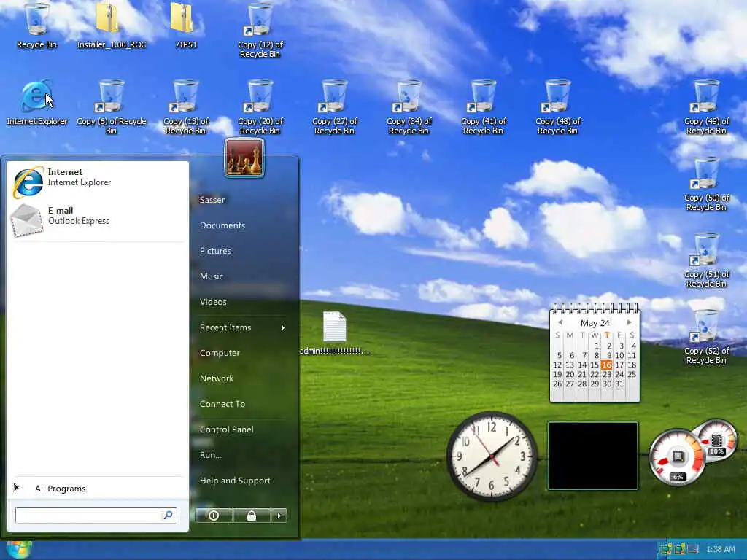Open the Run... dialog
747x560 pixels.
coord(211,455)
